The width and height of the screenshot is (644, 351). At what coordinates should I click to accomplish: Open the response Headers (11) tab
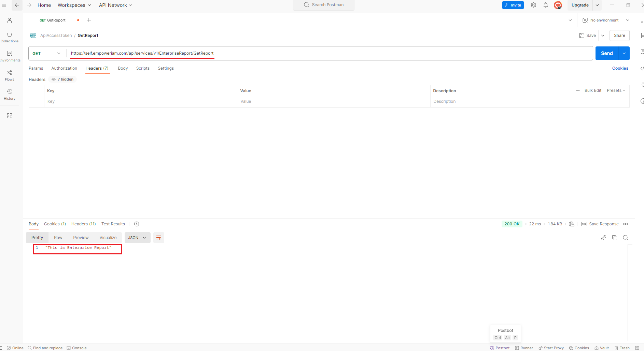84,224
